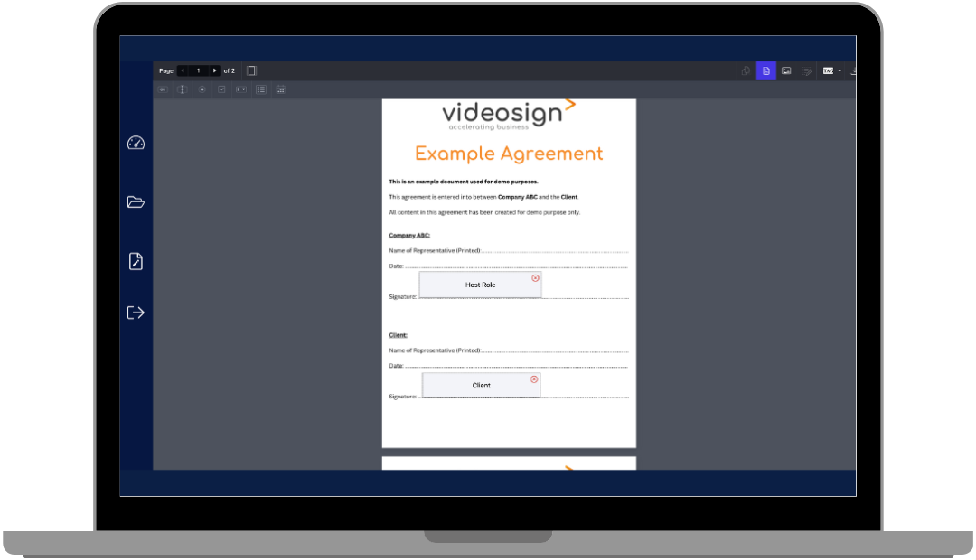The image size is (976, 560).
Task: Select the radio button field tool
Action: click(x=202, y=89)
